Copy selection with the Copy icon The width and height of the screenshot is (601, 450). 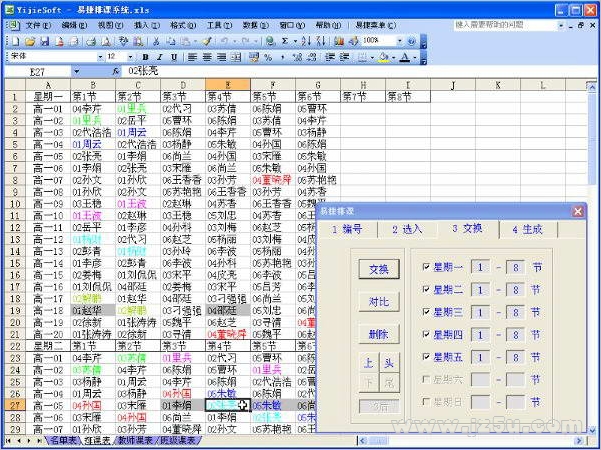(171, 41)
